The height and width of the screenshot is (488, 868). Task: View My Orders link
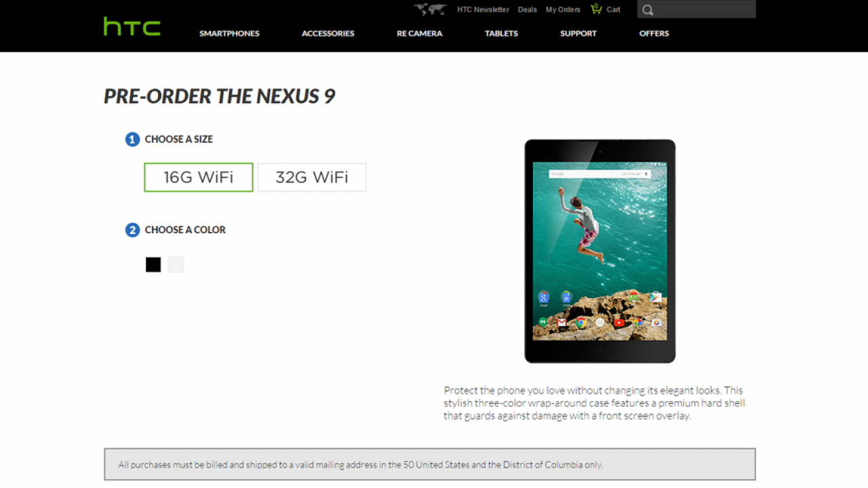563,9
